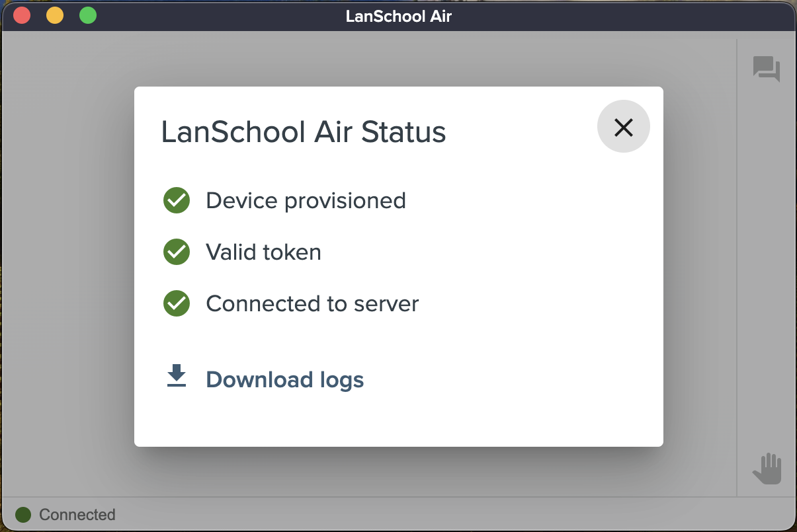
Task: Click the Connected to server checkmark
Action: tap(177, 303)
